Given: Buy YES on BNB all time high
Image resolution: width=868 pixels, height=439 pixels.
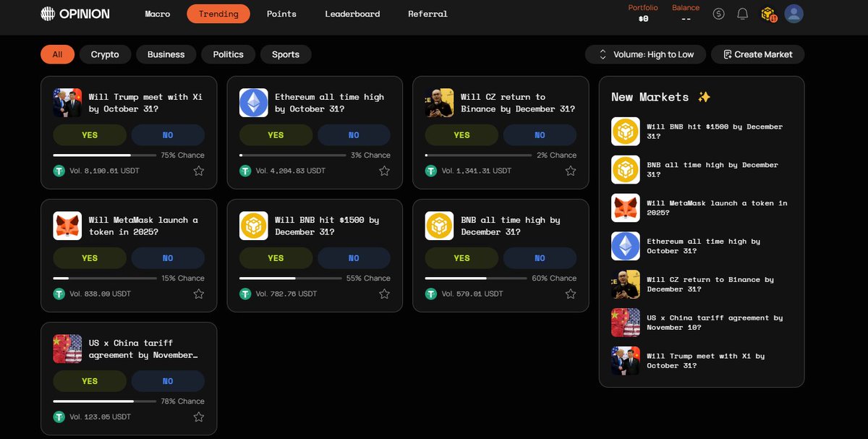Looking at the screenshot, I should pos(461,258).
